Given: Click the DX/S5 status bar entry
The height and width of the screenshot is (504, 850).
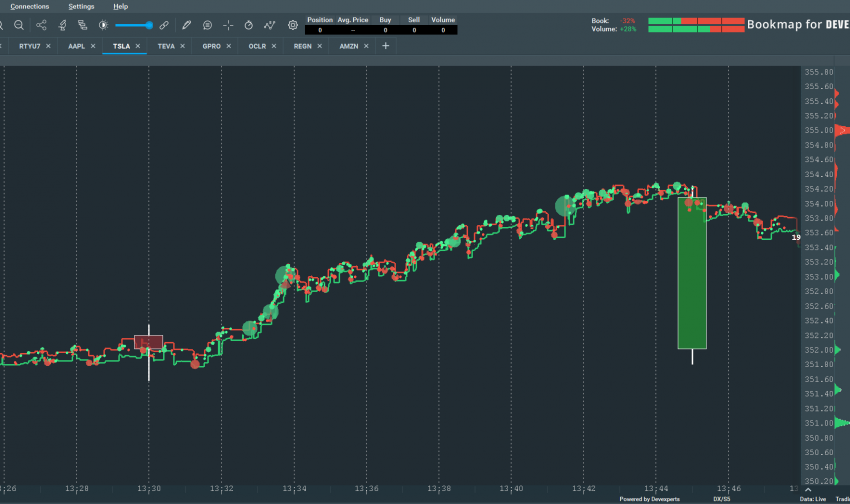Looking at the screenshot, I should (x=722, y=499).
